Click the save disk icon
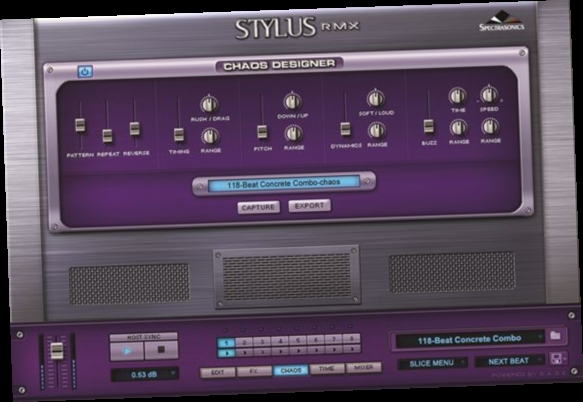The image size is (583, 402). (558, 358)
